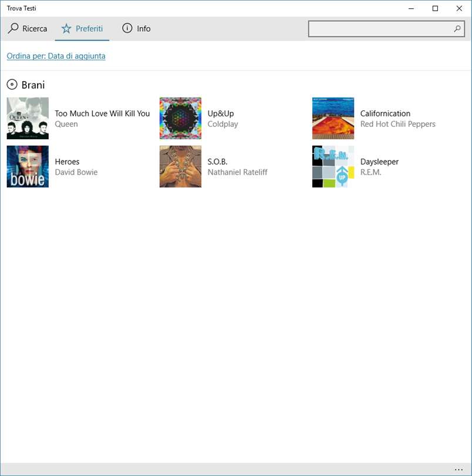This screenshot has height=476, width=472.
Task: Select the song Californication
Action: (x=385, y=113)
